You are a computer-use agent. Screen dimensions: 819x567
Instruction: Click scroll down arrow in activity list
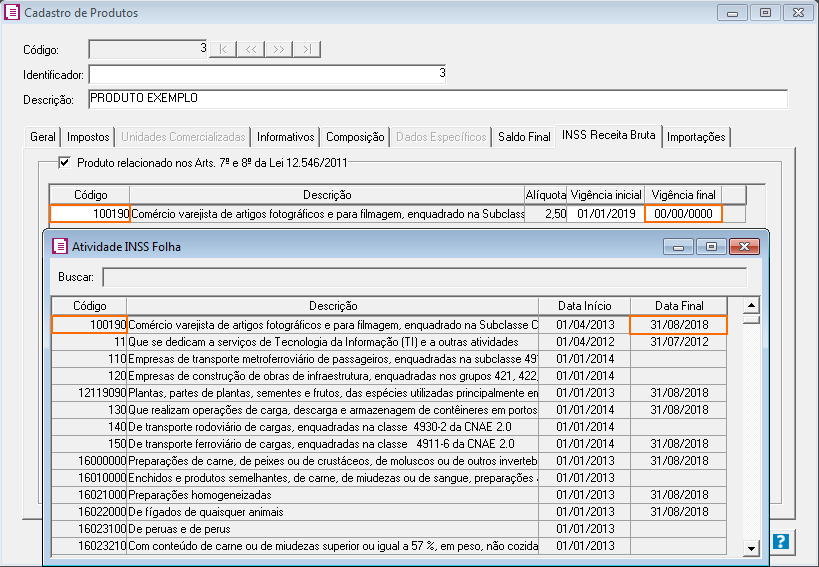click(751, 548)
